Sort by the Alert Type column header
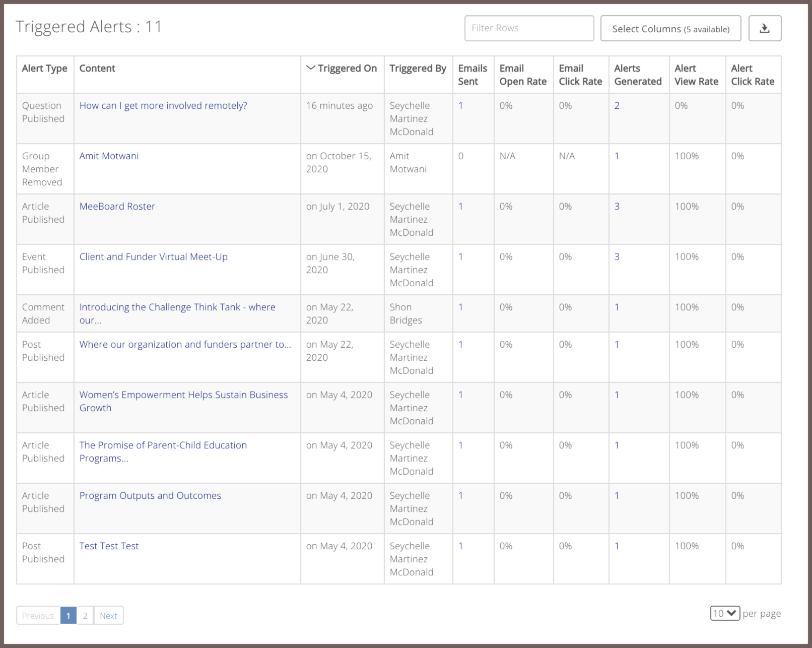This screenshot has width=812, height=648. (x=44, y=68)
